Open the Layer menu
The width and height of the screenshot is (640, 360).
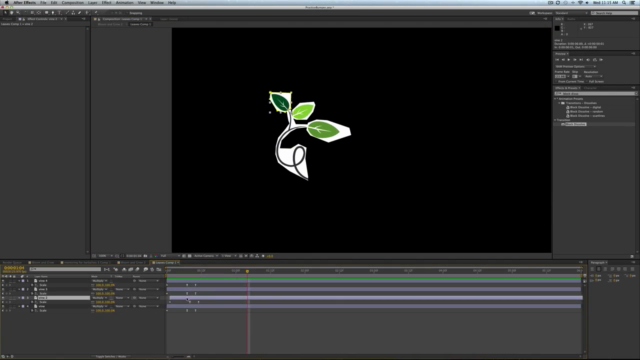(93, 2)
